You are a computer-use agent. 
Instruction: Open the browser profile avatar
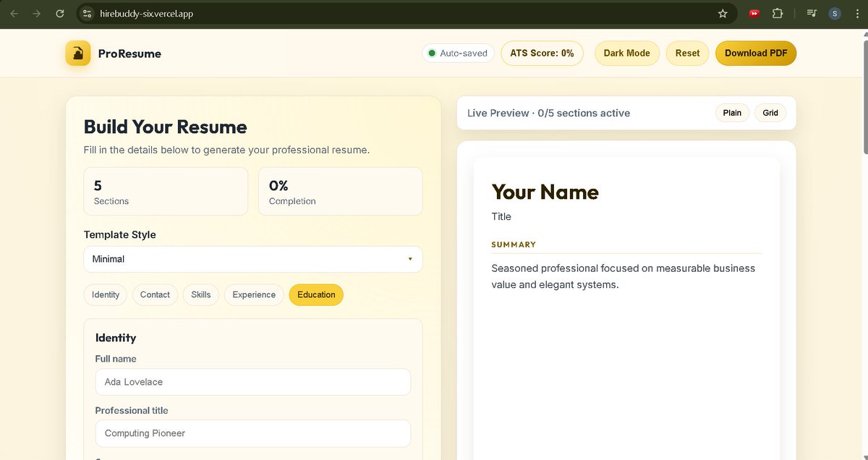835,13
